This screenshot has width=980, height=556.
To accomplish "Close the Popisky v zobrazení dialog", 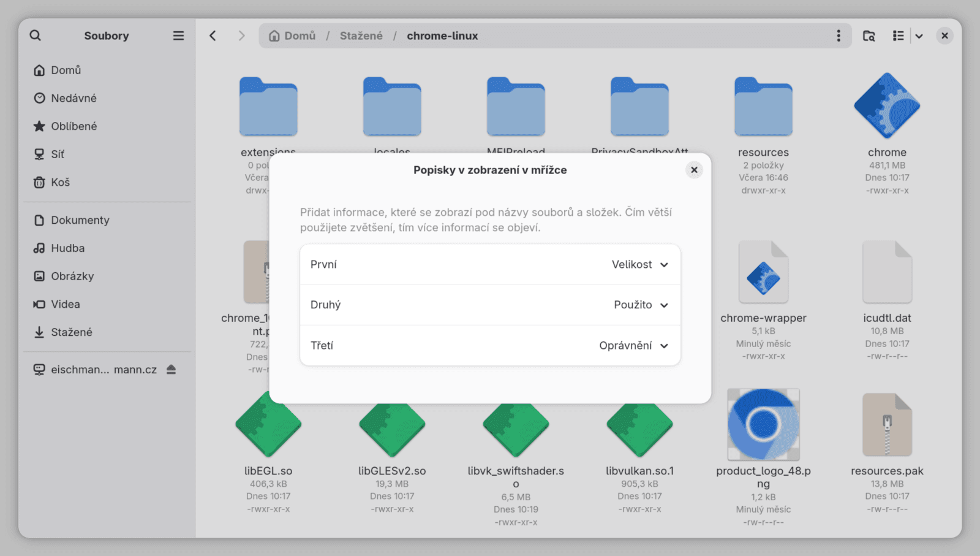I will coord(694,170).
